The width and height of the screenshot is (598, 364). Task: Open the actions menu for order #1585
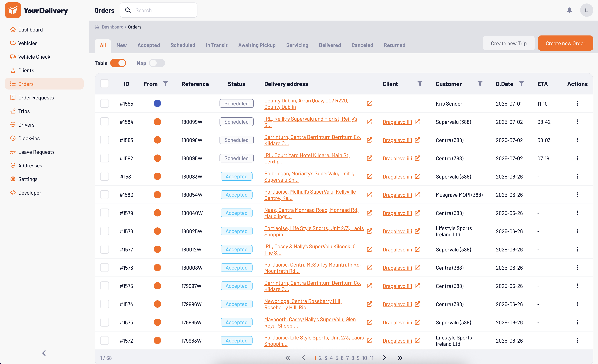(577, 103)
